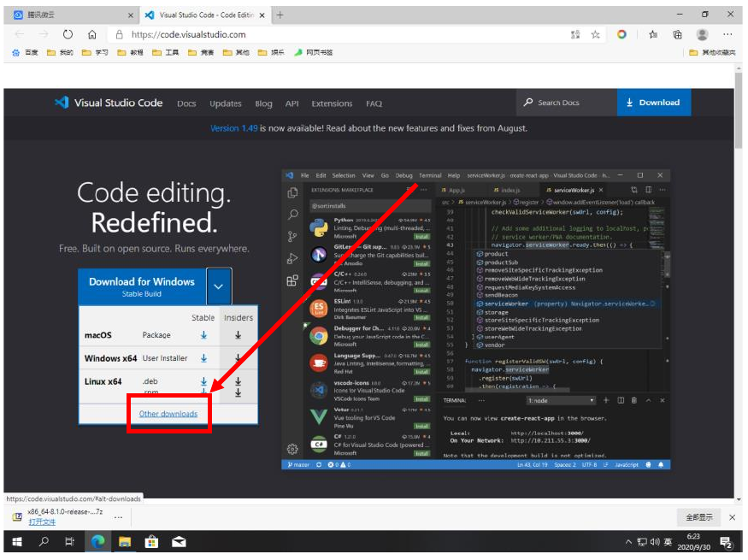This screenshot has height=560, width=748.
Task: Open options menu for the downloaded file
Action: 119,516
